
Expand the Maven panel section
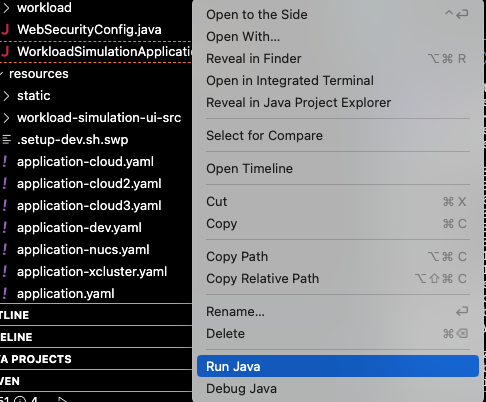(96, 381)
